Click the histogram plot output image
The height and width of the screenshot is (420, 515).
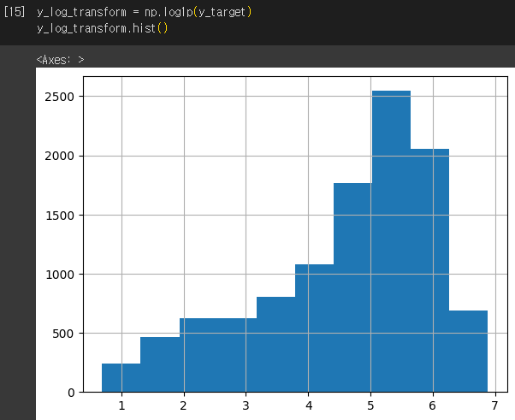(x=275, y=244)
